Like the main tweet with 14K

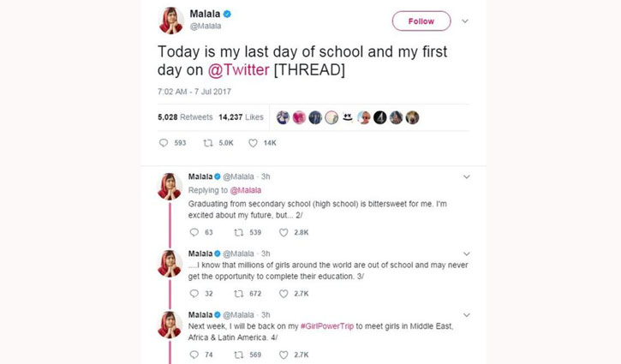point(253,143)
